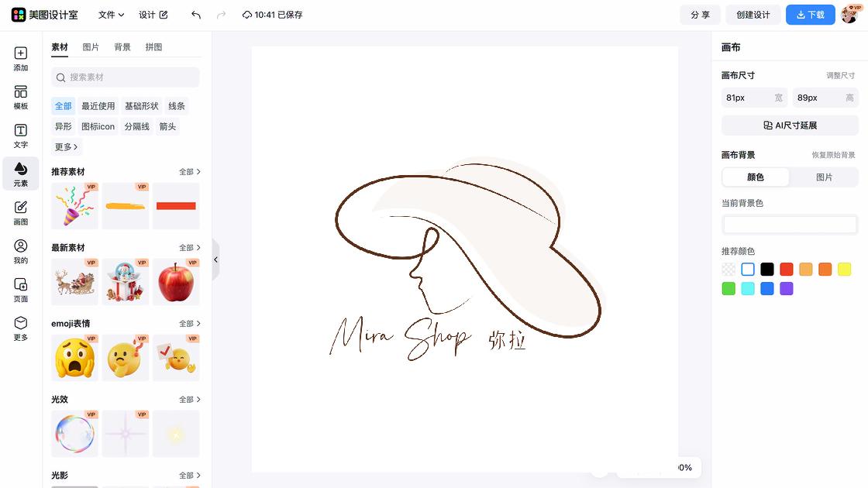Open the 画图 drawing tool
Screen dimensions: 868x488
(21, 213)
